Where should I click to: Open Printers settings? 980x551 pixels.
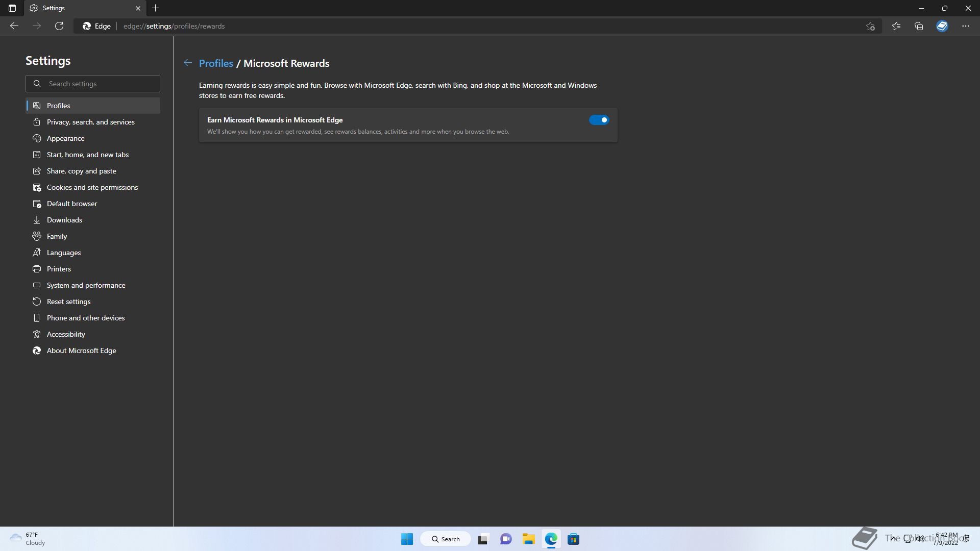tap(93, 269)
